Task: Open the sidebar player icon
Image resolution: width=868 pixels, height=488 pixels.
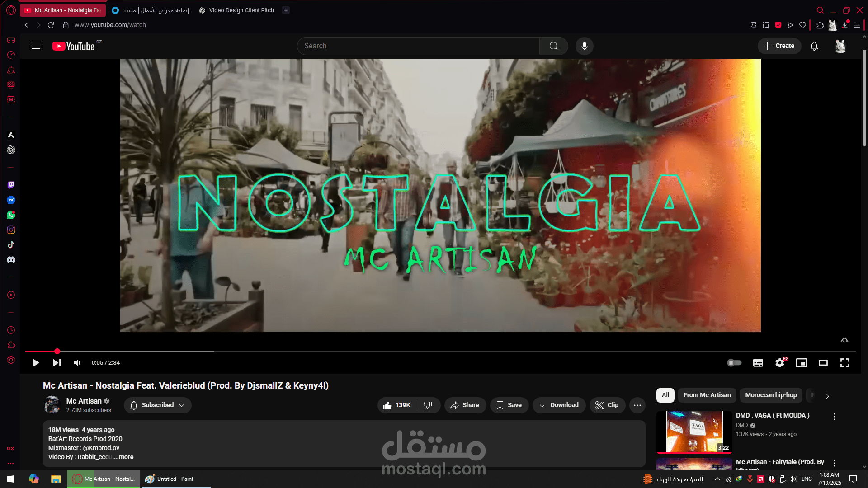Action: [x=11, y=295]
